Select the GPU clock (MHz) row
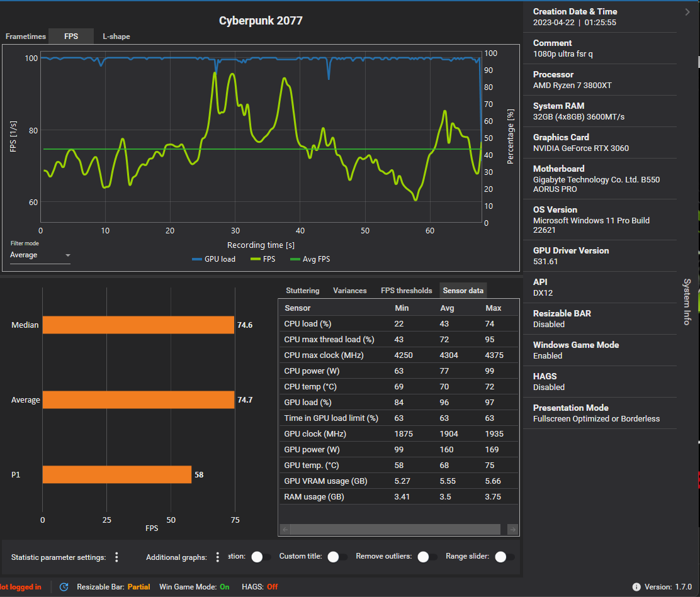This screenshot has width=700, height=597. 398,433
